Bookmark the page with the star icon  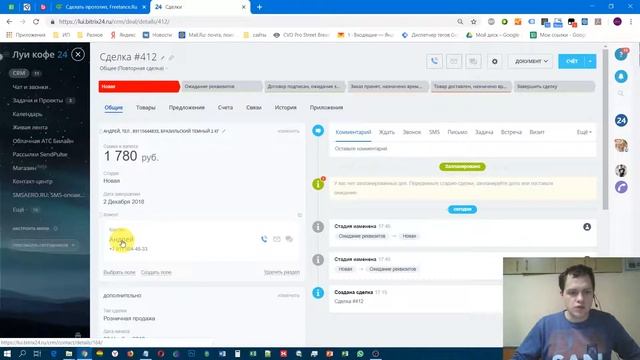pos(473,22)
